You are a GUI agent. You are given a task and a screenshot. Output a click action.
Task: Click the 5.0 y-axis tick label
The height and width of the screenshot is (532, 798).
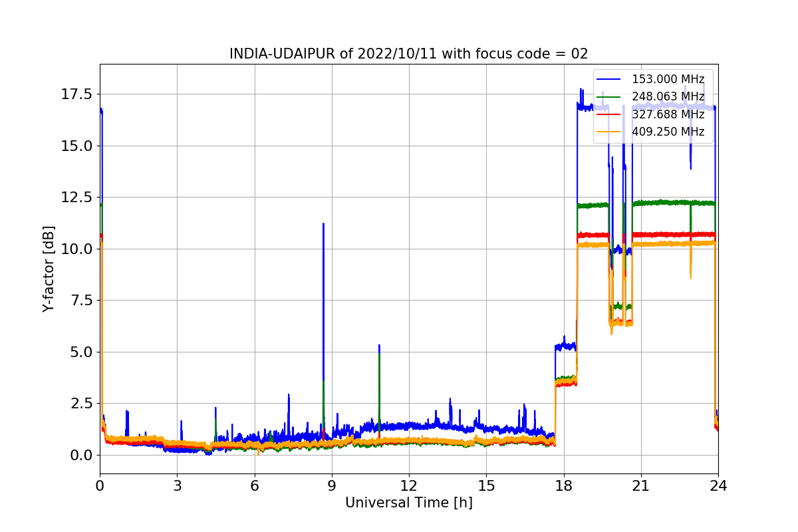point(81,352)
